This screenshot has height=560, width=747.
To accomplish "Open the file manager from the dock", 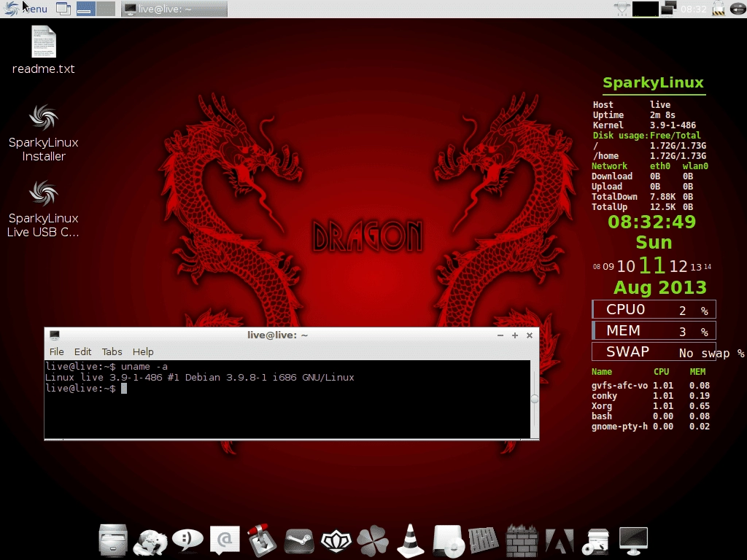I will tap(113, 540).
